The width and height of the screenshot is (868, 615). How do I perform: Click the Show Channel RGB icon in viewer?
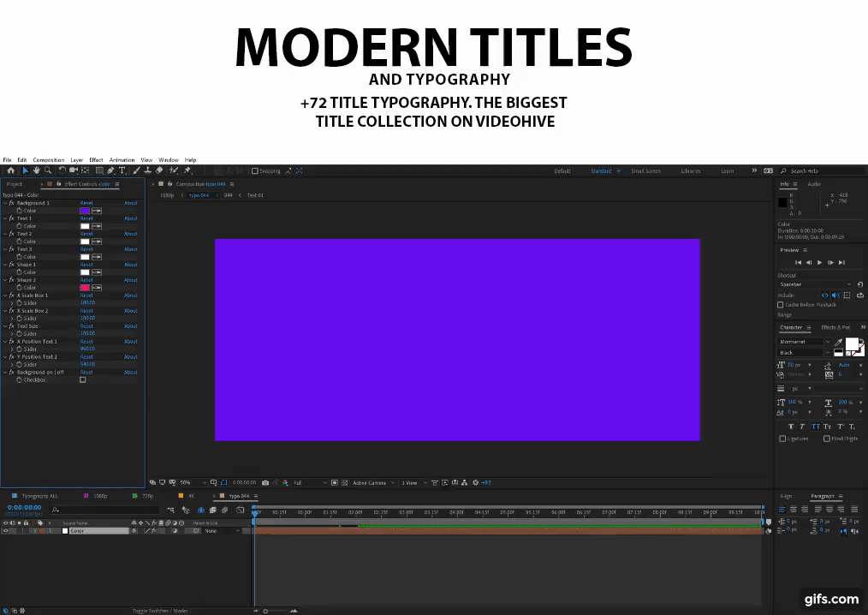click(285, 482)
